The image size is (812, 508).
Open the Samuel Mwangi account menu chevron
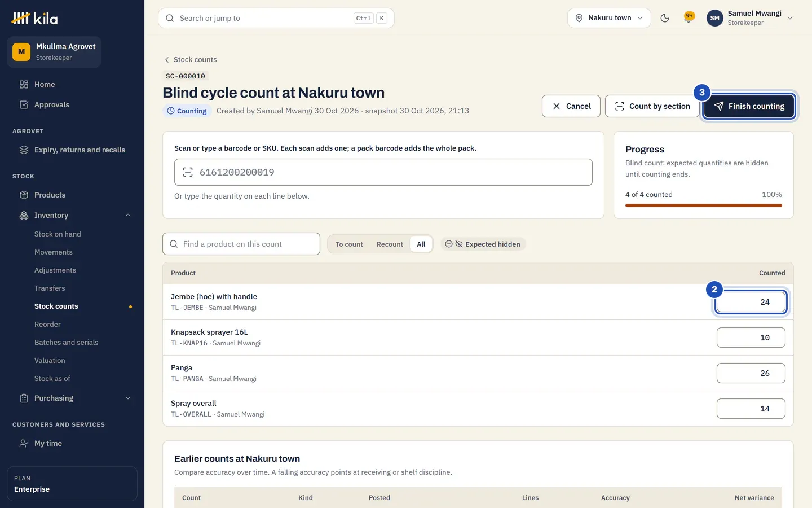click(x=790, y=18)
